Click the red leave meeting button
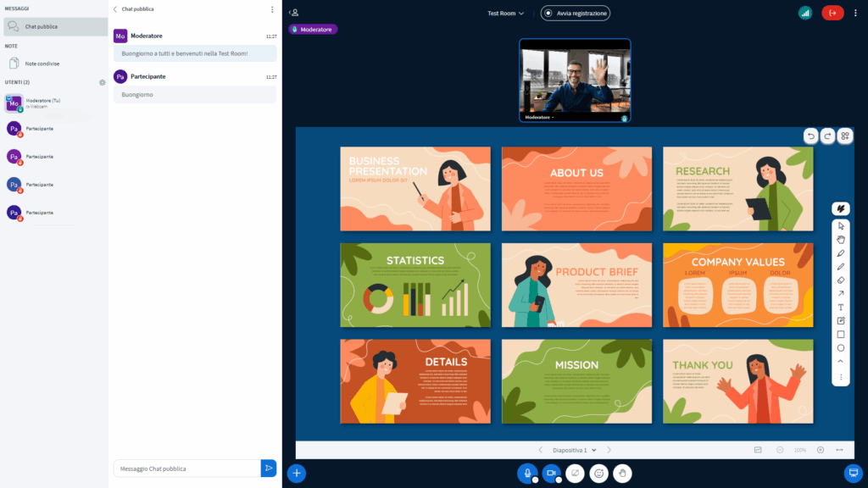 pyautogui.click(x=832, y=13)
